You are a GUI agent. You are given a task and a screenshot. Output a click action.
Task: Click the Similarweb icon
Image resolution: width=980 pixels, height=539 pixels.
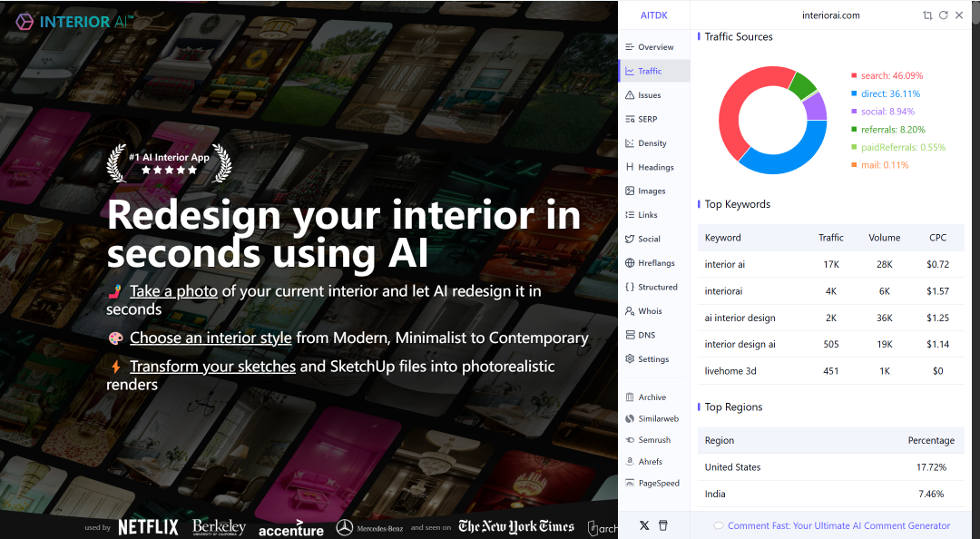click(630, 418)
